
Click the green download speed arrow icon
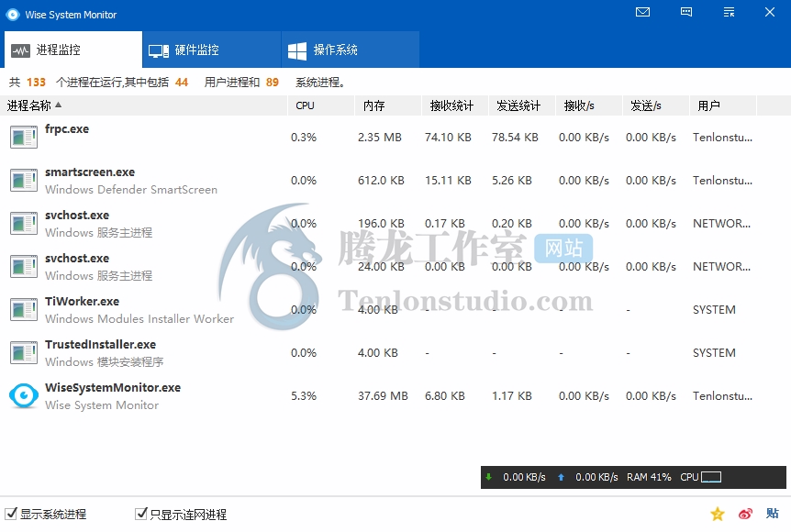coord(488,477)
